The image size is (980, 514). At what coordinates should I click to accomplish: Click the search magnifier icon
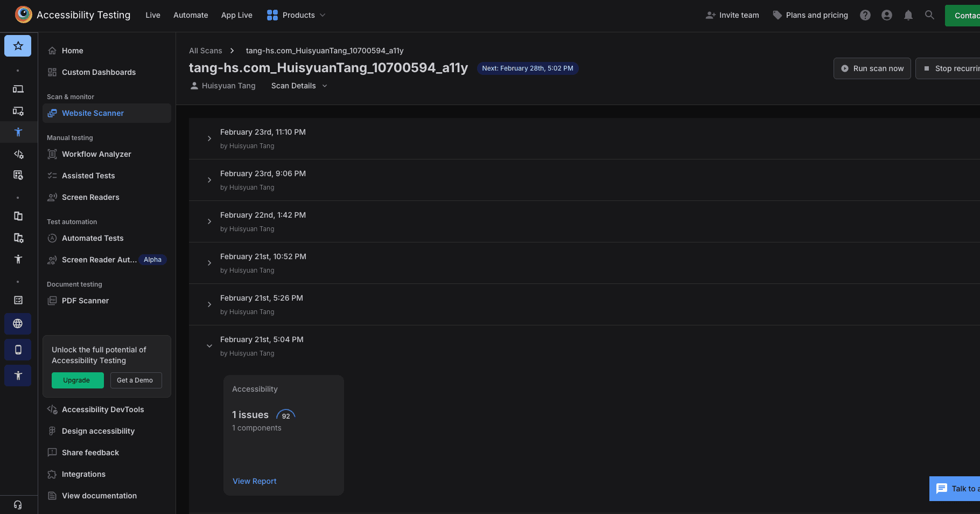[x=929, y=15]
